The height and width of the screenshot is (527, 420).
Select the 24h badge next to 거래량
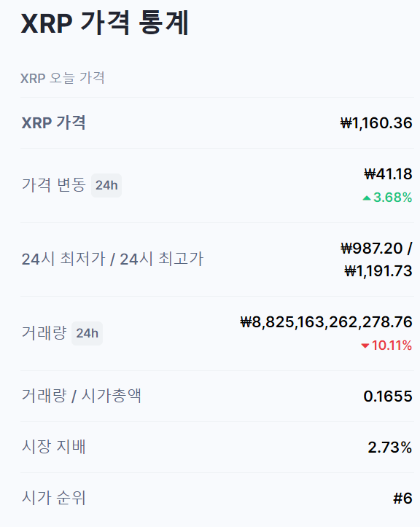[x=87, y=333]
